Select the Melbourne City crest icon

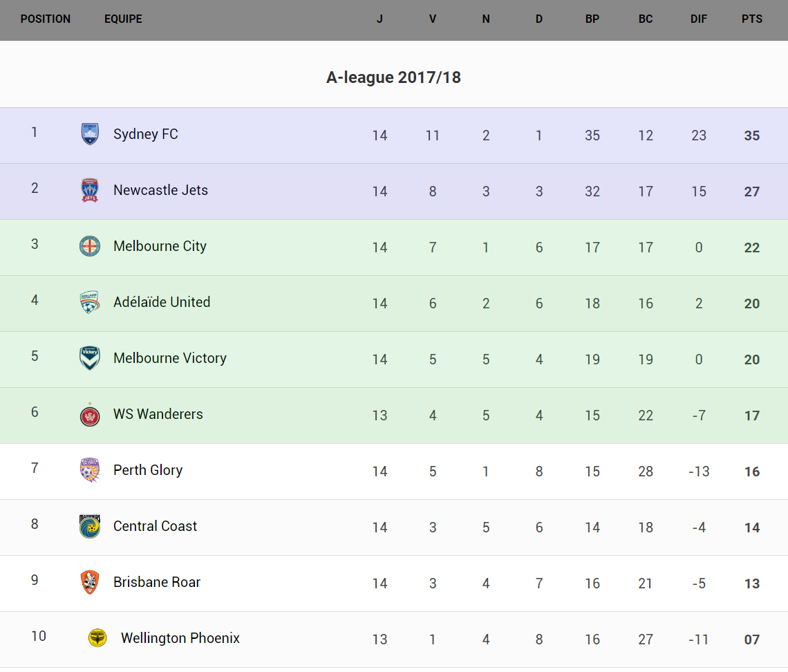90,246
